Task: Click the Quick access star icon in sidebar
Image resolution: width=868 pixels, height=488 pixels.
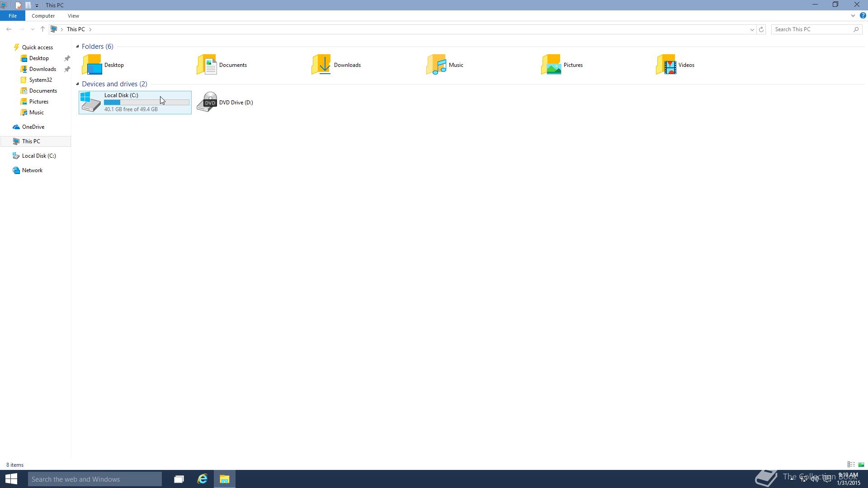Action: click(16, 47)
